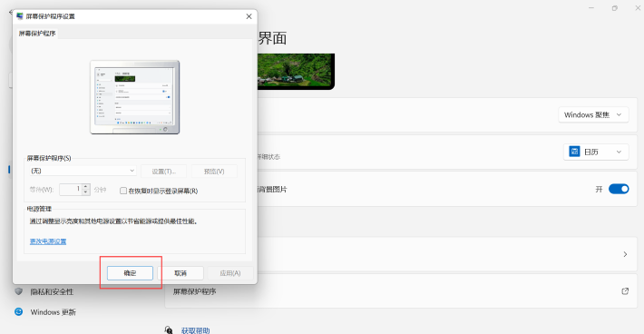Click the 取消 button
The image size is (644, 334).
click(181, 273)
